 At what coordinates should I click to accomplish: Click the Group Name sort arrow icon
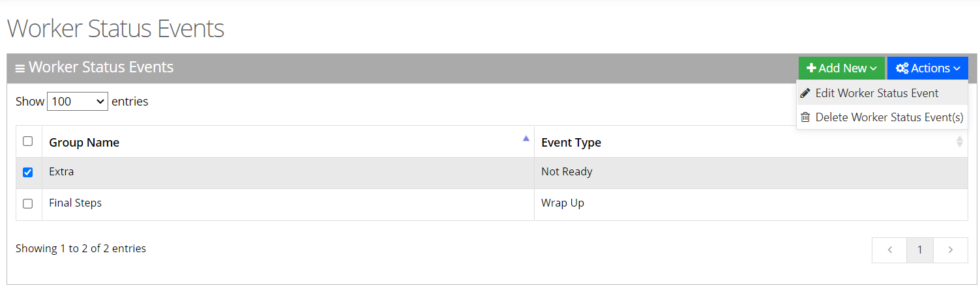526,138
